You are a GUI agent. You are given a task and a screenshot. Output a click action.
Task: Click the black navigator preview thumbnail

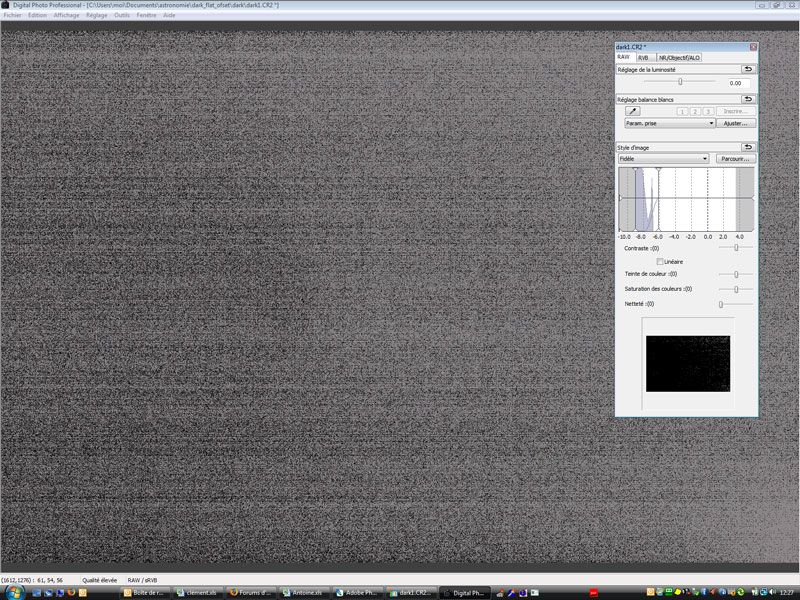click(x=688, y=364)
